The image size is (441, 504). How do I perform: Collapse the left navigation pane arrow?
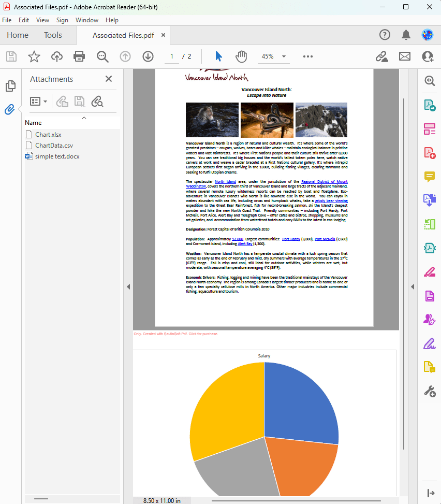pyautogui.click(x=128, y=286)
